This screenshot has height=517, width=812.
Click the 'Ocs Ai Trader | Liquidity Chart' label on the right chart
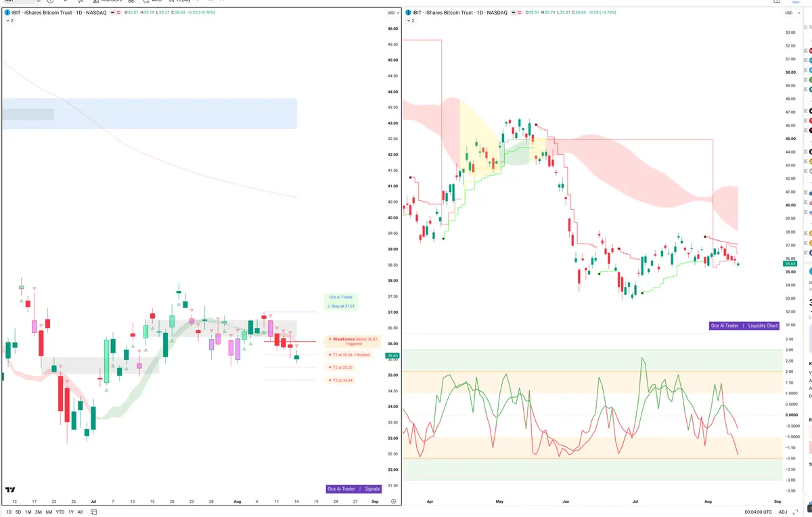(x=744, y=325)
